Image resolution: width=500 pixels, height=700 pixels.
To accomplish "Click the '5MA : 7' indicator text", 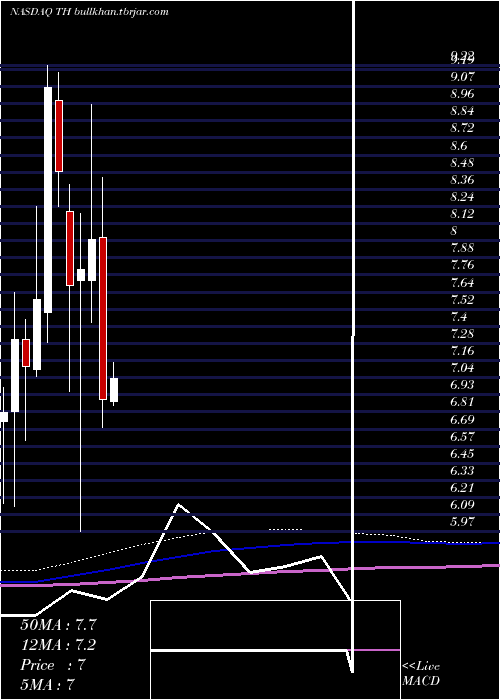I will pos(47,685).
